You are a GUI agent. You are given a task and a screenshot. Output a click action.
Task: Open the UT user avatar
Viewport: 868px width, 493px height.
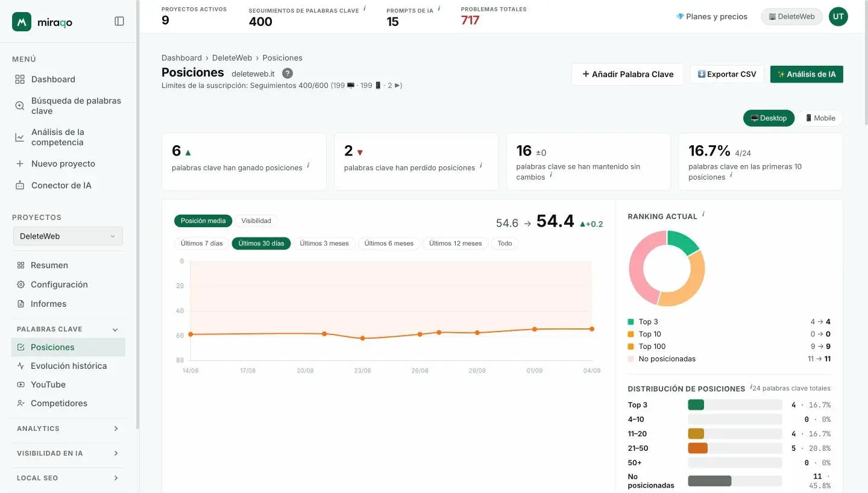pyautogui.click(x=838, y=17)
